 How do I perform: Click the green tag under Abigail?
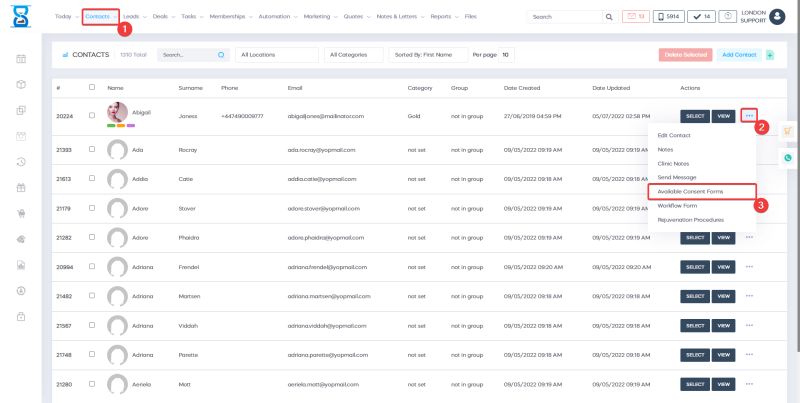[x=111, y=125]
